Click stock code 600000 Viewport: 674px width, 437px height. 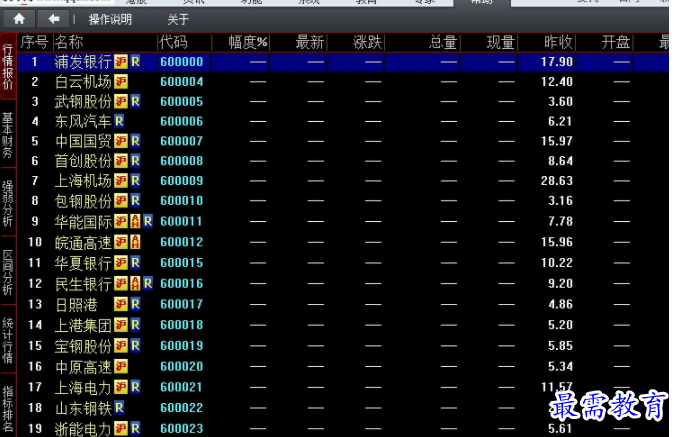click(181, 62)
